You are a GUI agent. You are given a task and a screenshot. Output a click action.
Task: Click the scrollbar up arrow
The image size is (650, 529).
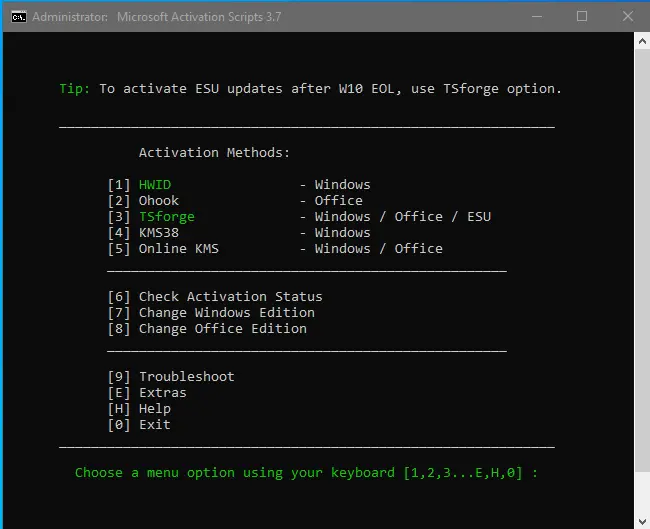point(642,41)
